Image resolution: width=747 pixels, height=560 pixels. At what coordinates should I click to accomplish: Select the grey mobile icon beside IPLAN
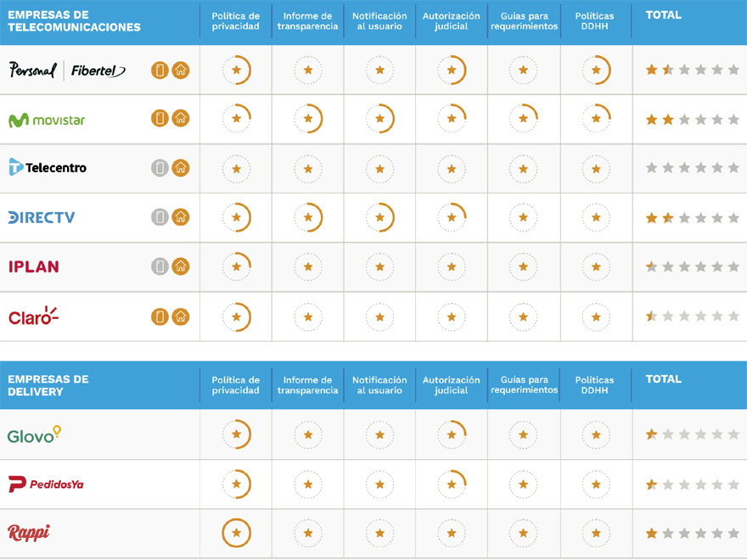(x=160, y=266)
